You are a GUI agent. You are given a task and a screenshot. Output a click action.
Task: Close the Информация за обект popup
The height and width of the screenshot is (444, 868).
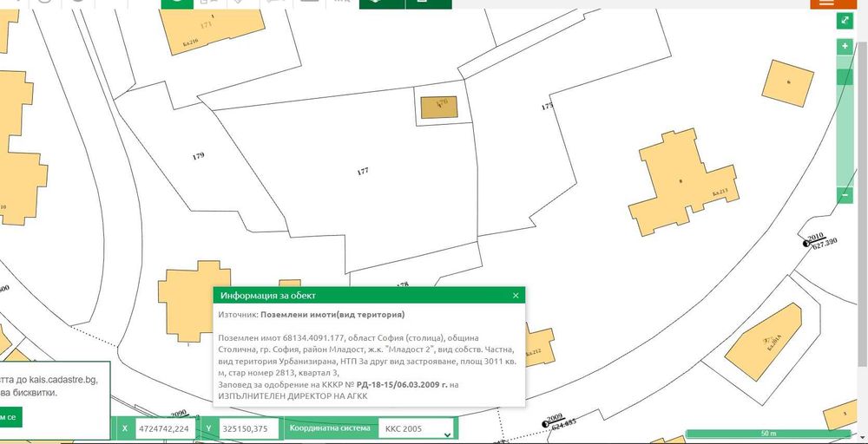[516, 296]
